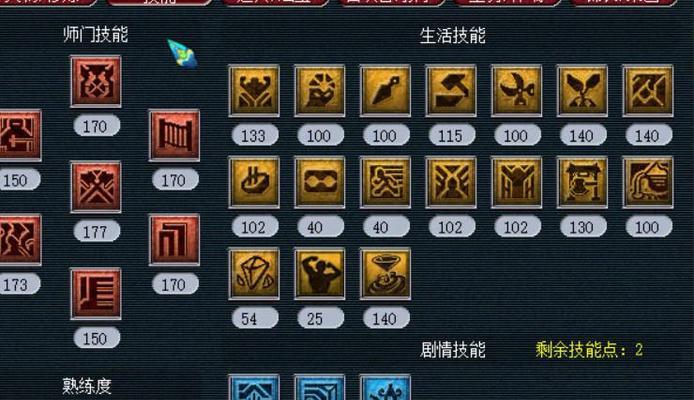Select the flexing muscle man skill icon
The height and width of the screenshot is (400, 694).
[x=319, y=273]
